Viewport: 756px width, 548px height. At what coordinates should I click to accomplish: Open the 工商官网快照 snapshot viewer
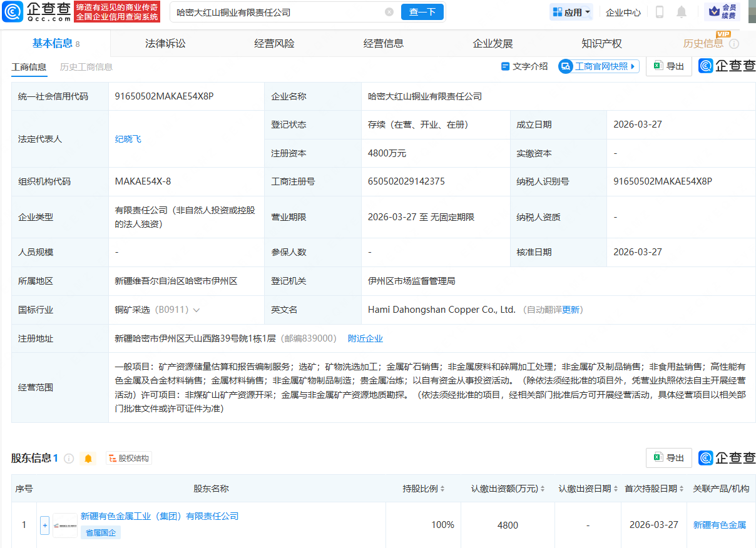(x=598, y=66)
